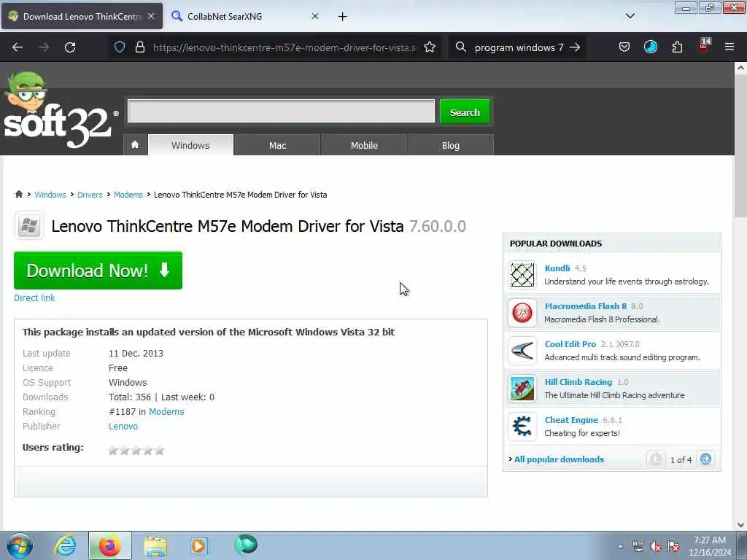The image size is (747, 560).
Task: Go back to the previous page
Action: (18, 47)
